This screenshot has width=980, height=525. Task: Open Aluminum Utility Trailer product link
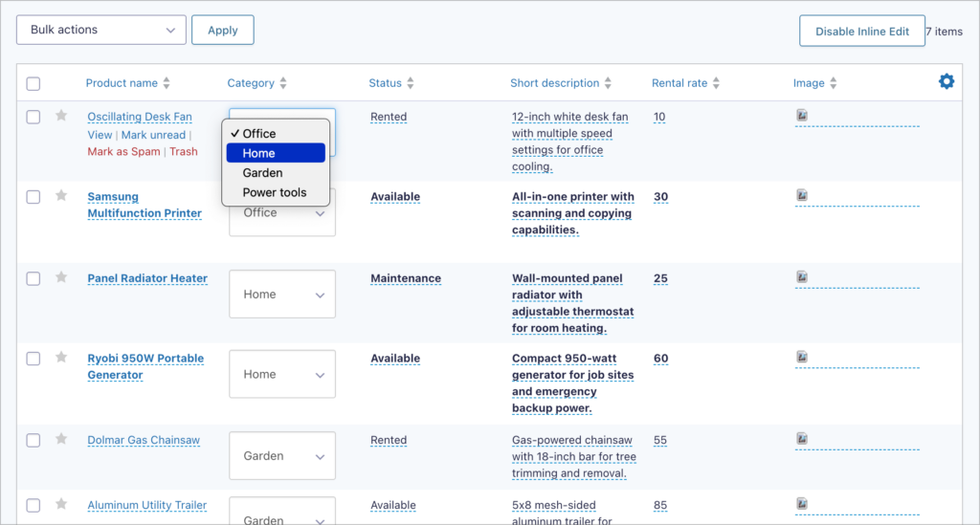tap(146, 505)
